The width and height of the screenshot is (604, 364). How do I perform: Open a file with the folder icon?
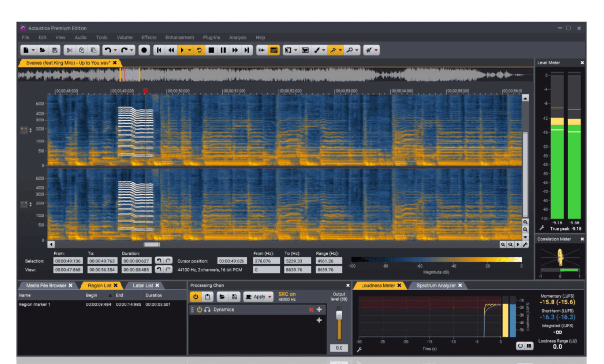click(x=42, y=50)
